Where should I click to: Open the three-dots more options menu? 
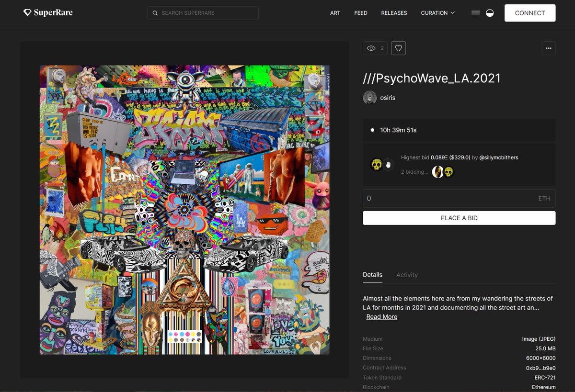click(x=549, y=48)
